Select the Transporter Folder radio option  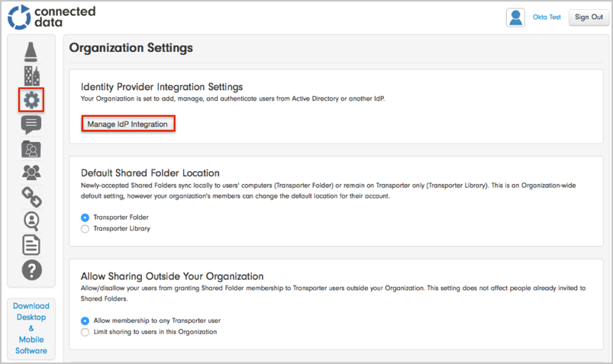pyautogui.click(x=85, y=217)
